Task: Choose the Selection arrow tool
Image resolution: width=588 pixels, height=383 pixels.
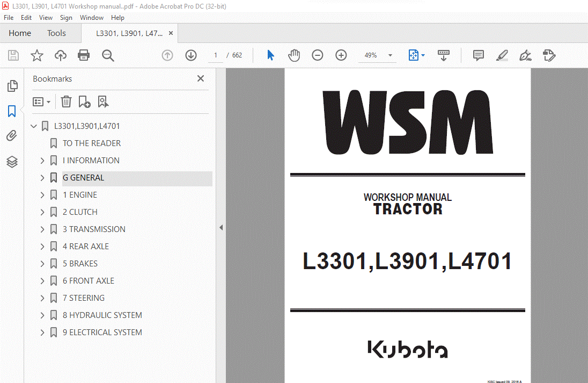Action: pyautogui.click(x=270, y=55)
